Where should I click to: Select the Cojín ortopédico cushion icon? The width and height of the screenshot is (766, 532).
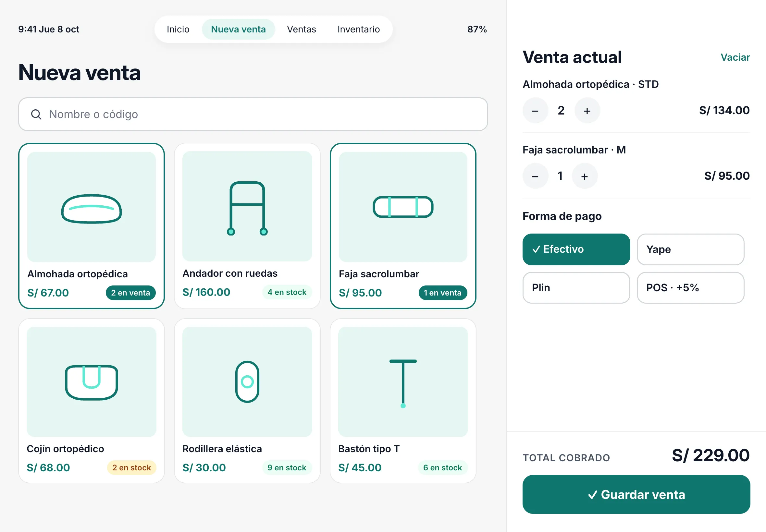click(92, 382)
